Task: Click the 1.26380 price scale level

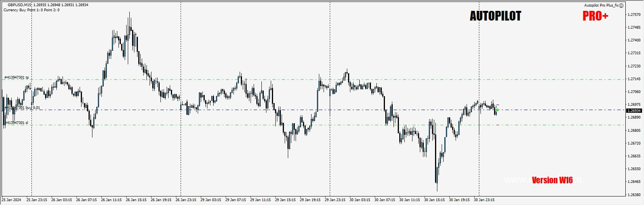Action: coord(634,195)
